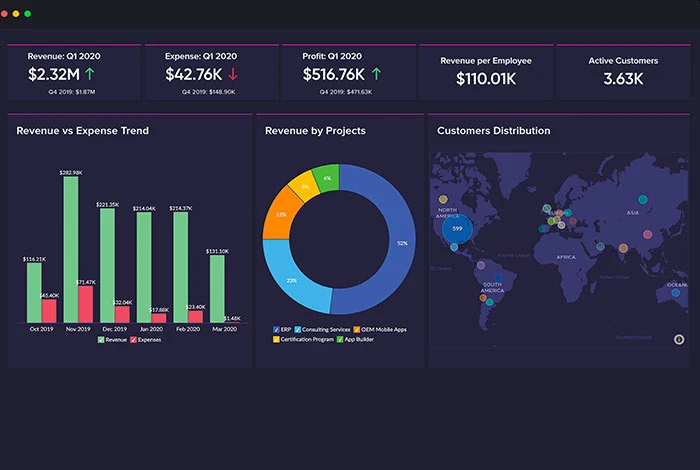This screenshot has width=700, height=470.
Task: Click the 599 customer cluster bubble
Action: click(x=457, y=229)
